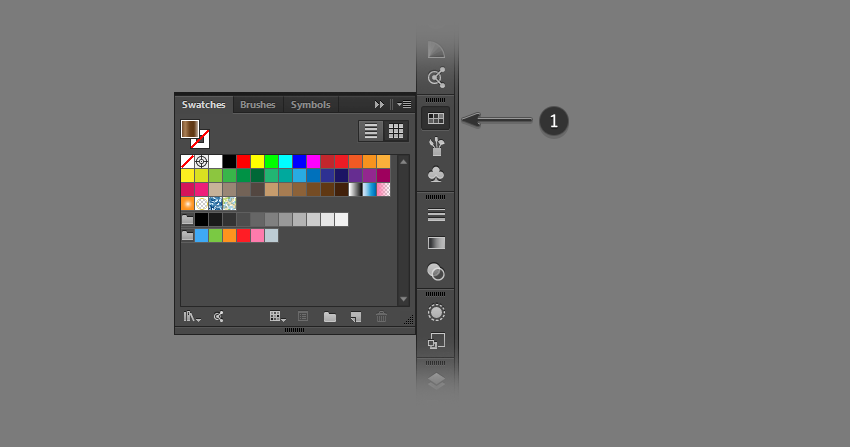This screenshot has width=850, height=447.
Task: Switch to the Symbols tab
Action: [310, 104]
